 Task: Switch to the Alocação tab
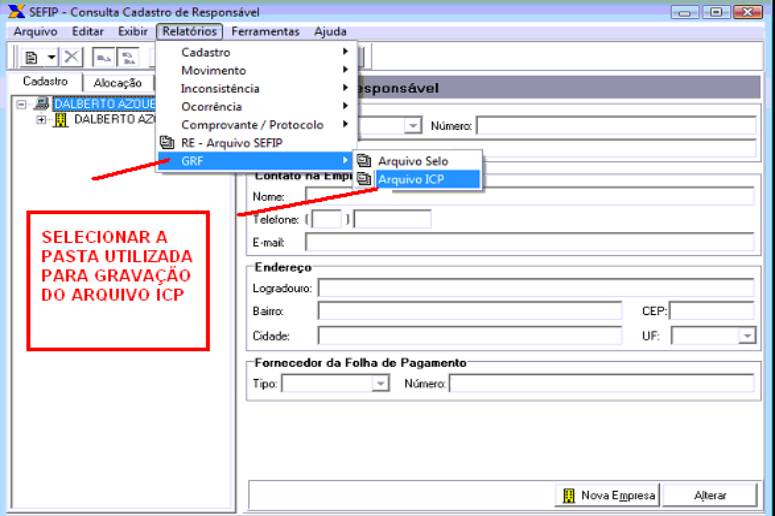118,83
